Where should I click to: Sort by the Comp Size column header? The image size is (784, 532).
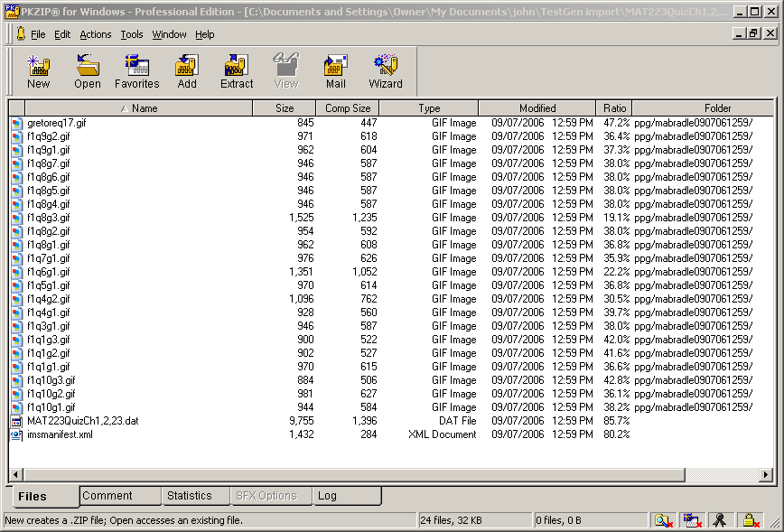tap(348, 108)
